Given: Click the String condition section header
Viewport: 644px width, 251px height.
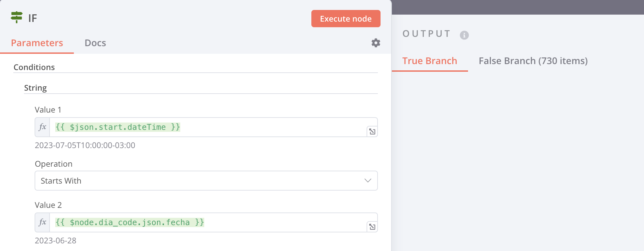Looking at the screenshot, I should tap(35, 88).
